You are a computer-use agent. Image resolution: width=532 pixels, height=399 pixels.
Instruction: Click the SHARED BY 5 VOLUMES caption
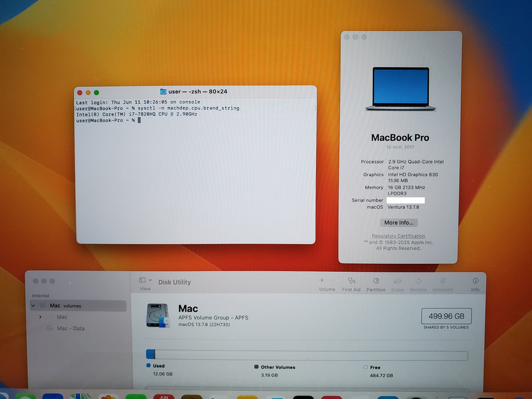pyautogui.click(x=446, y=327)
